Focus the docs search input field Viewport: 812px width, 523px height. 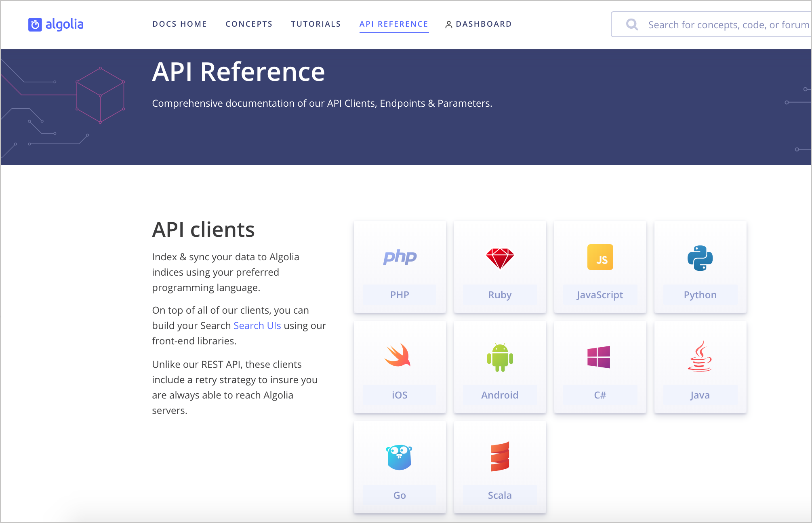coord(711,25)
